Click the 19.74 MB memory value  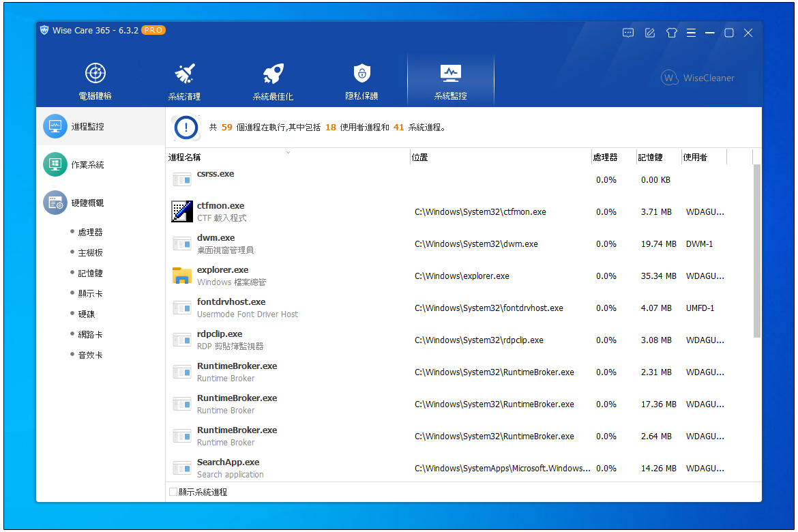click(659, 244)
